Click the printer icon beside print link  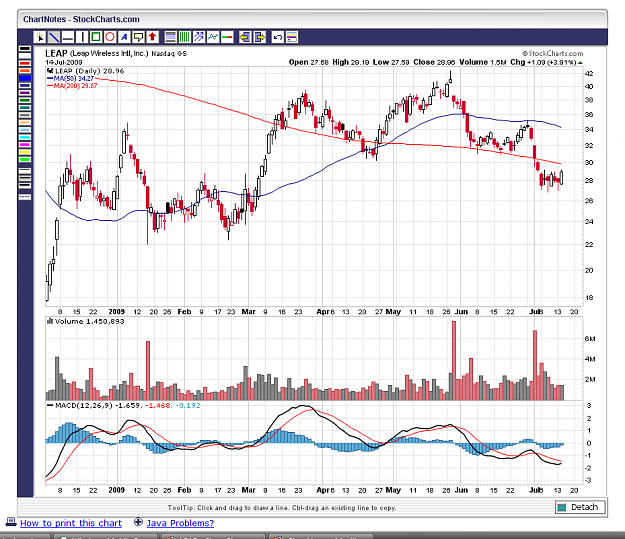[x=11, y=522]
